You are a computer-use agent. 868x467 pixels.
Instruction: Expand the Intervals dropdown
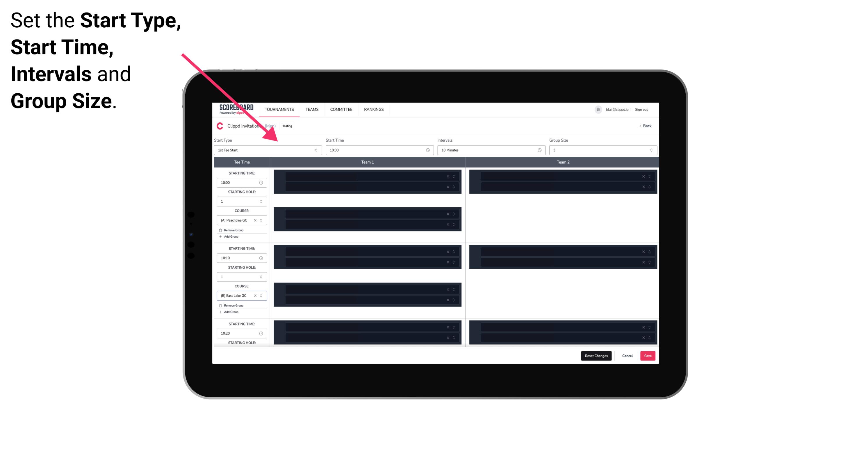(x=540, y=150)
